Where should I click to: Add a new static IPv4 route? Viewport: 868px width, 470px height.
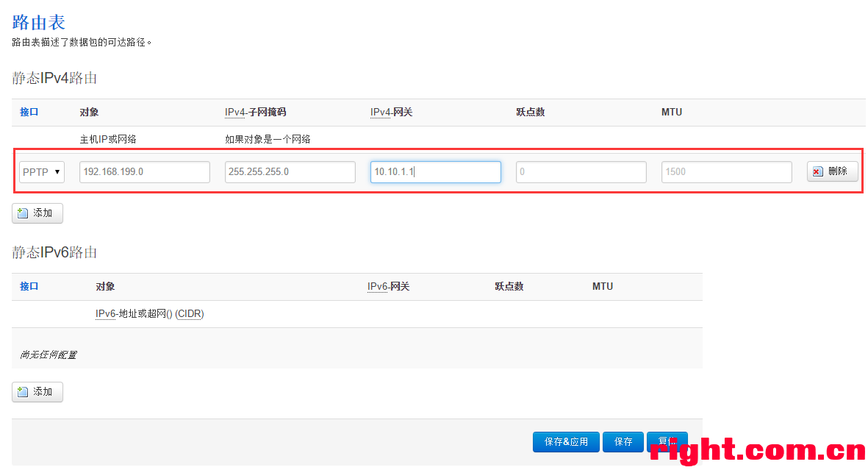pyautogui.click(x=37, y=213)
